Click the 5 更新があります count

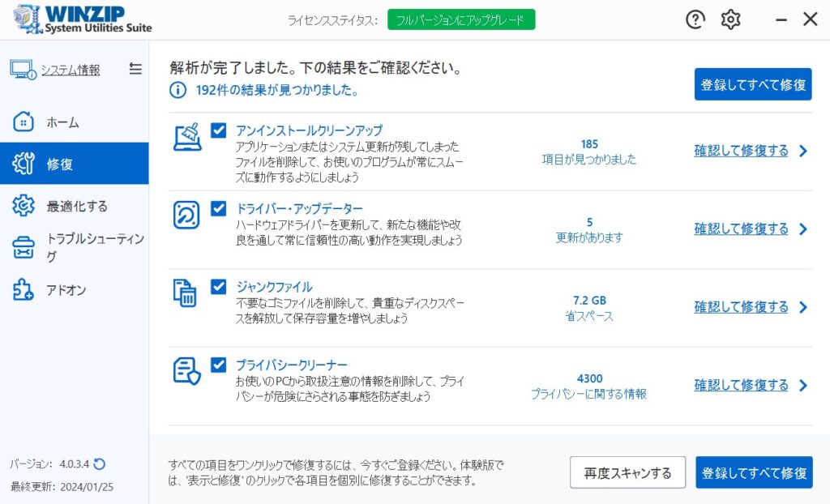[x=589, y=230]
